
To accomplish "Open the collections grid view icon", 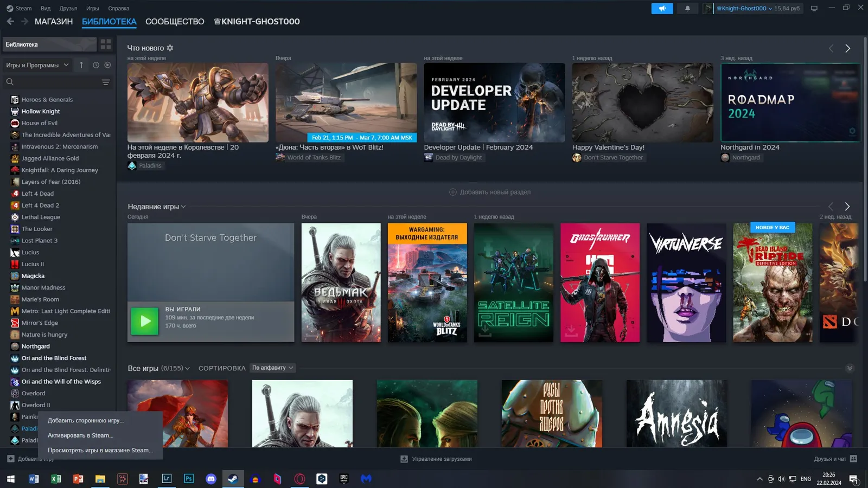I will point(106,44).
